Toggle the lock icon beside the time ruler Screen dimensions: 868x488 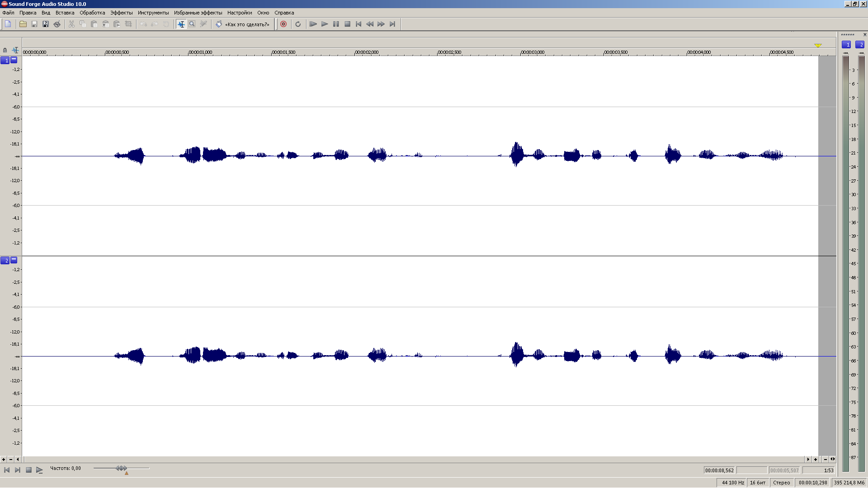point(5,50)
